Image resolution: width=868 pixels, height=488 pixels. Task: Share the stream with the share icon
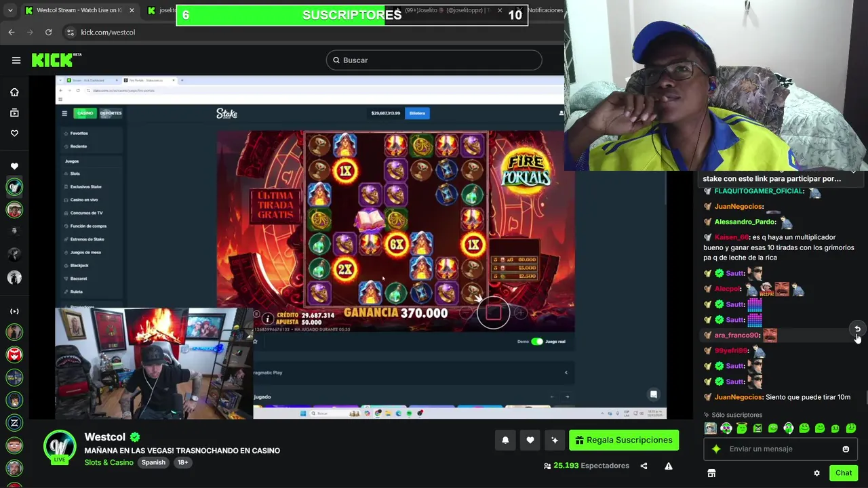[x=644, y=466]
